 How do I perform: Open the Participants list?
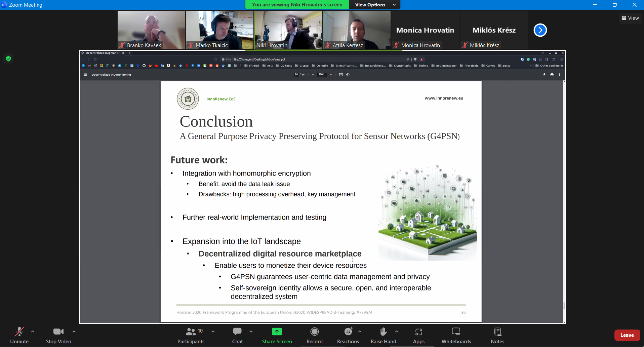coord(191,335)
